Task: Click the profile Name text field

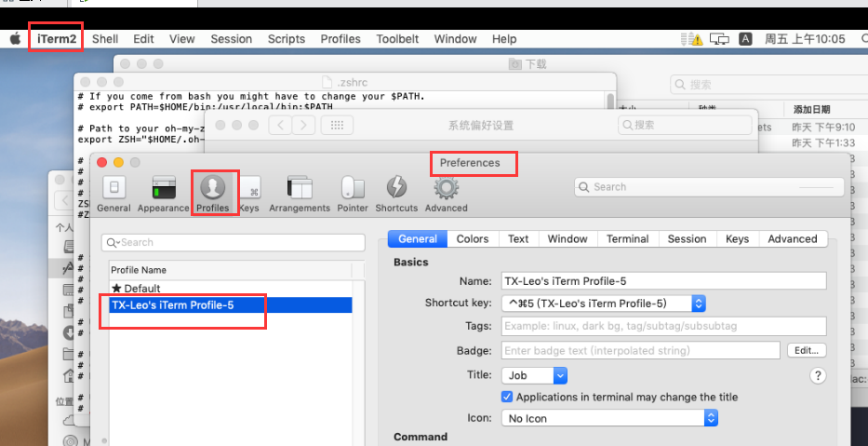Action: tap(663, 281)
